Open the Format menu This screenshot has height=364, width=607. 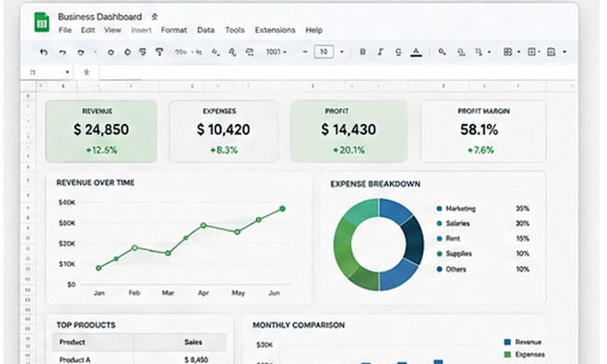(x=174, y=30)
